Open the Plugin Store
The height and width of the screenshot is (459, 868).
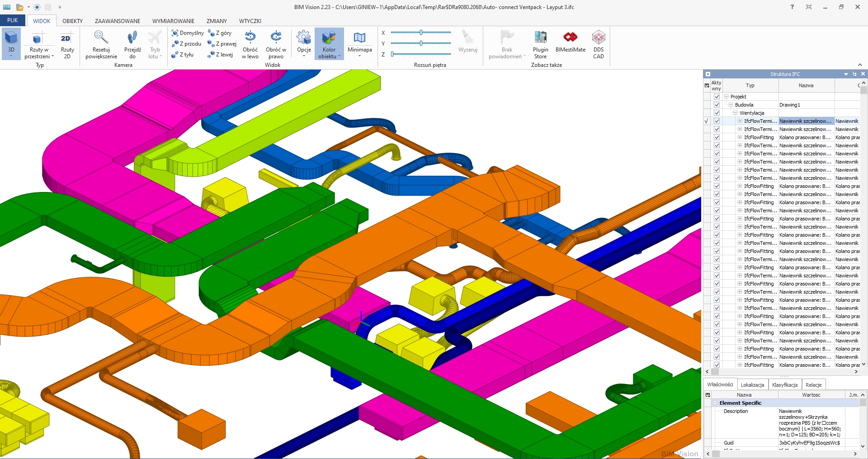(x=540, y=38)
